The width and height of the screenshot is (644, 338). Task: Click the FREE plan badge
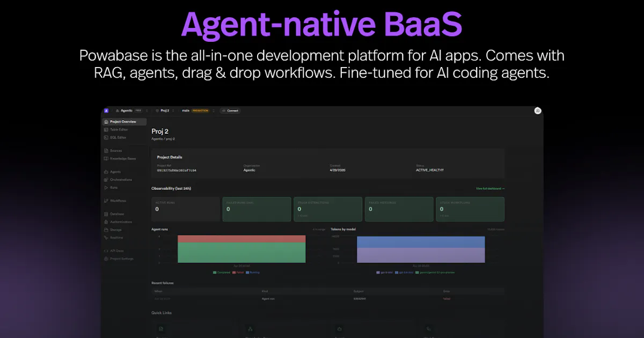tap(138, 111)
